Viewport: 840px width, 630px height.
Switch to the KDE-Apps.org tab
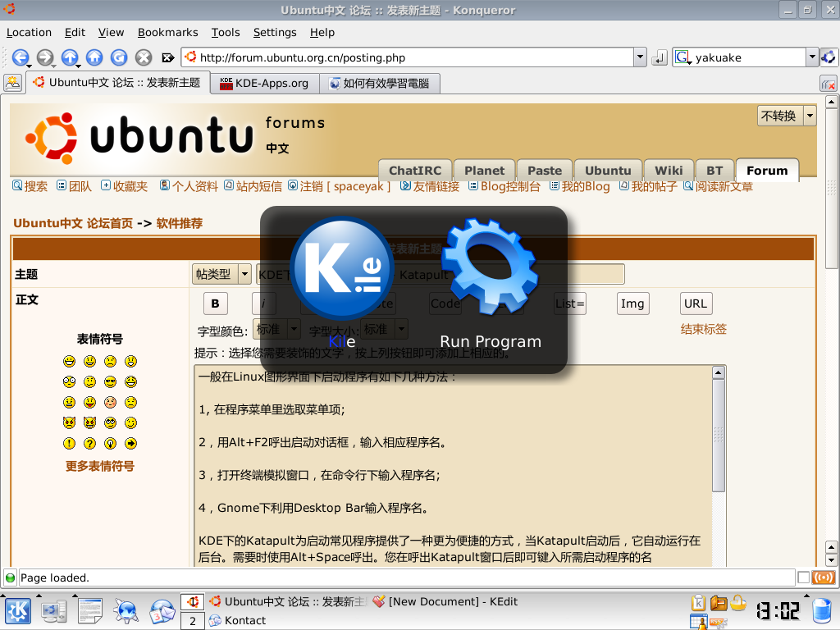click(x=265, y=84)
